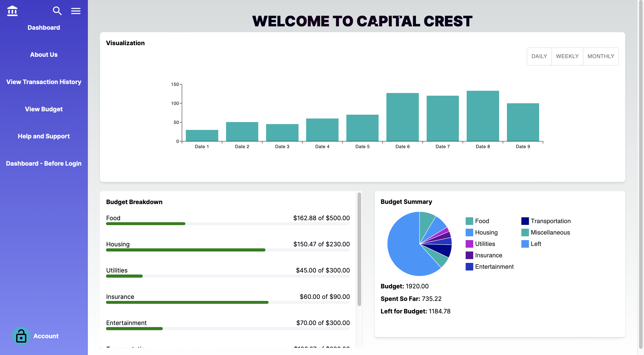Click the Insurance budget progress bar

(x=228, y=302)
